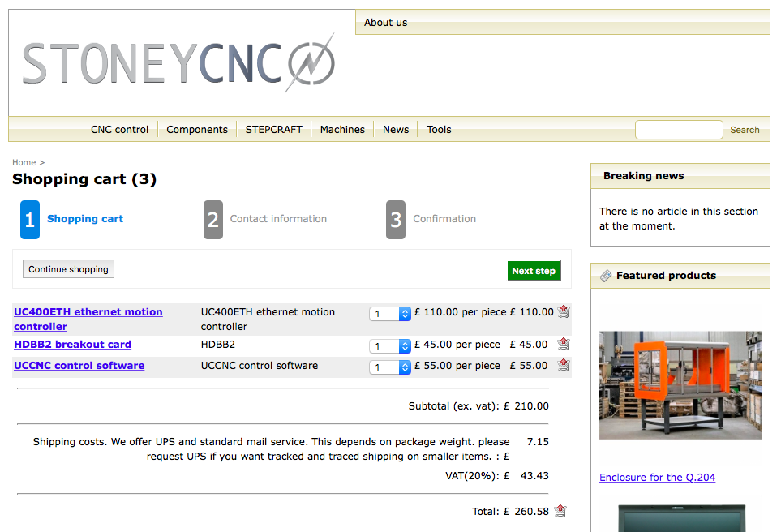Open quantity dropdown for UC400ETH controller
This screenshot has height=532, width=781.
pyautogui.click(x=390, y=314)
